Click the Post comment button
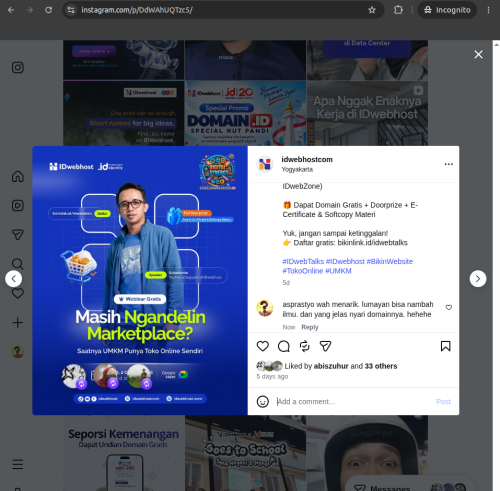Image resolution: width=500 pixels, height=491 pixels. click(x=443, y=402)
